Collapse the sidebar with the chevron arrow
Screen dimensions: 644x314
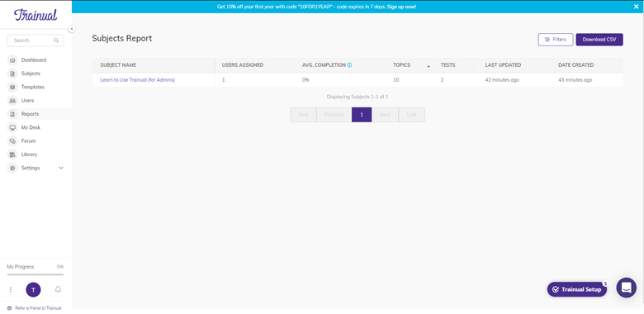click(x=72, y=29)
